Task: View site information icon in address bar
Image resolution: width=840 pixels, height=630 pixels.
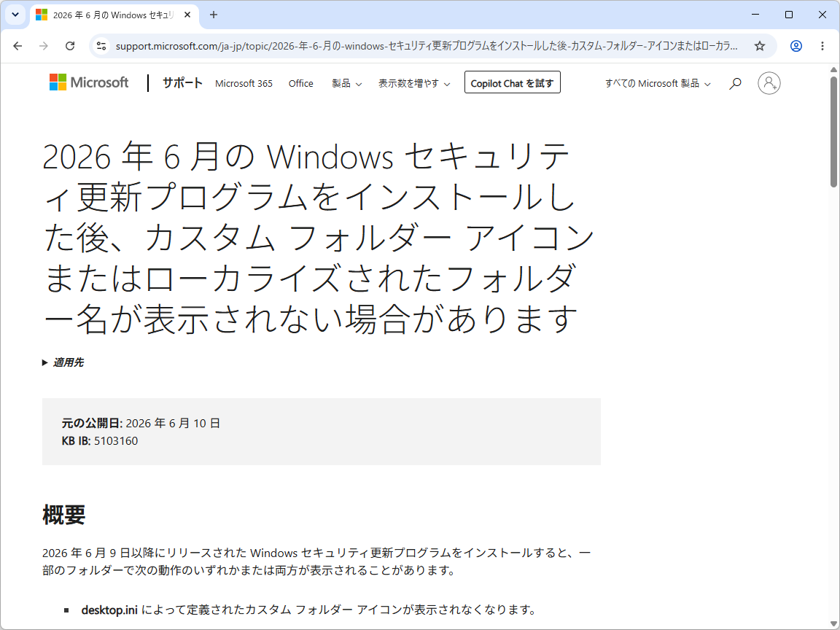Action: [x=101, y=46]
